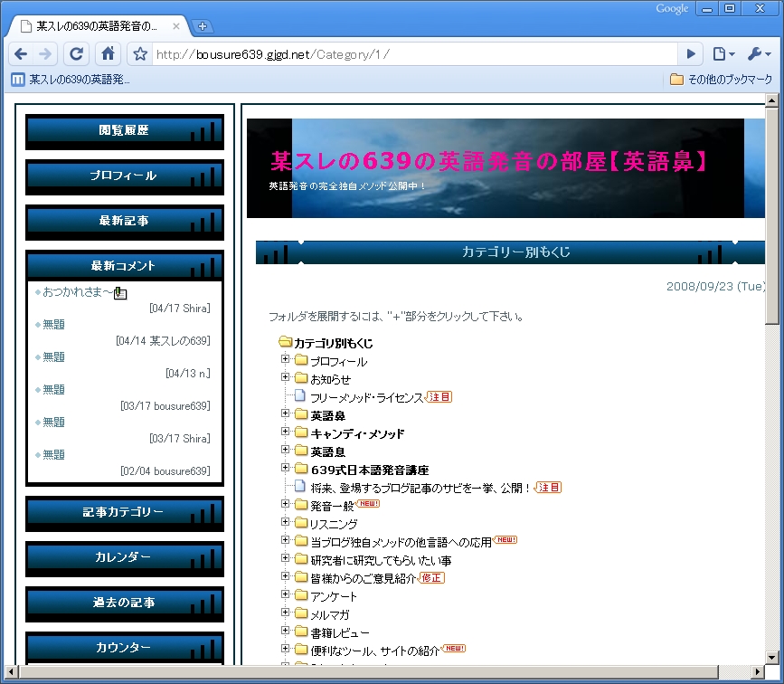Viewport: 784px width, 684px height.
Task: Click the メルマガ folder icon in the tree
Action: [x=301, y=613]
